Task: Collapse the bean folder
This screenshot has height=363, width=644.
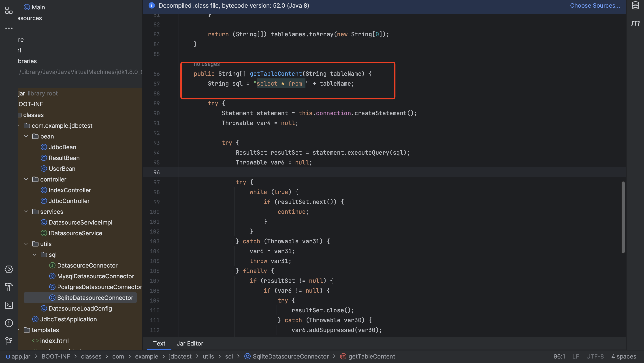Action: click(x=26, y=136)
